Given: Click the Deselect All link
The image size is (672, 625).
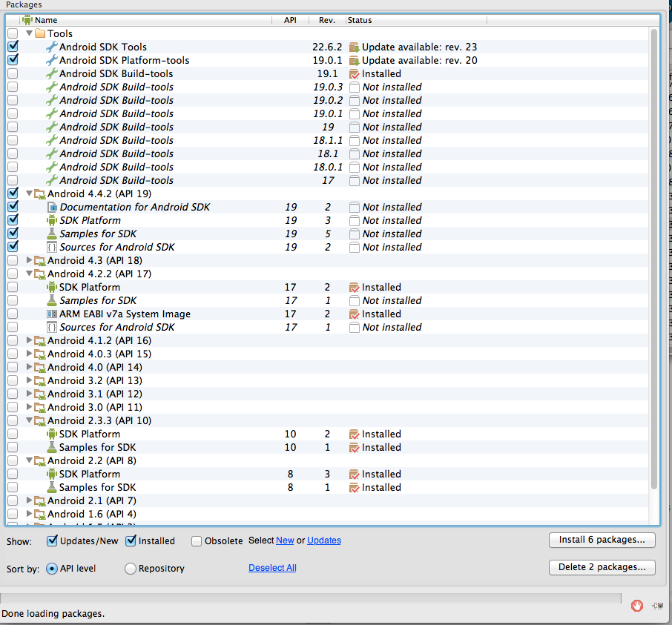Looking at the screenshot, I should [272, 568].
